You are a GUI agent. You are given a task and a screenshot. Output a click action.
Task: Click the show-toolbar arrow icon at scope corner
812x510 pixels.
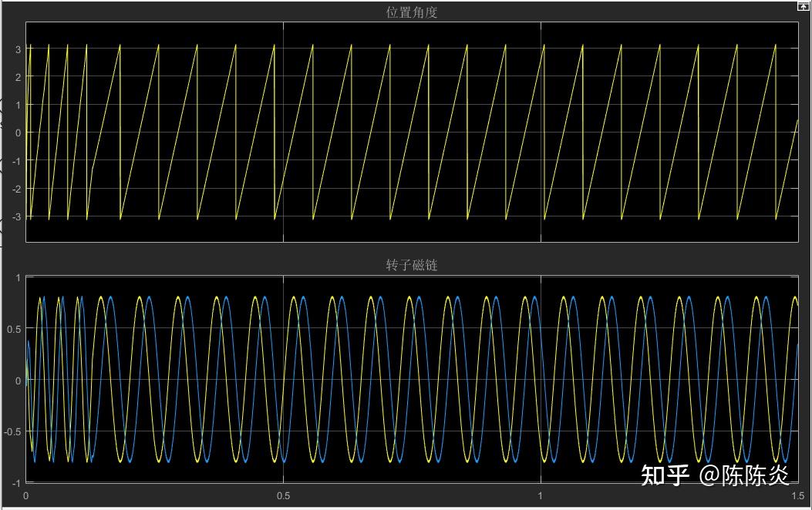803,6
